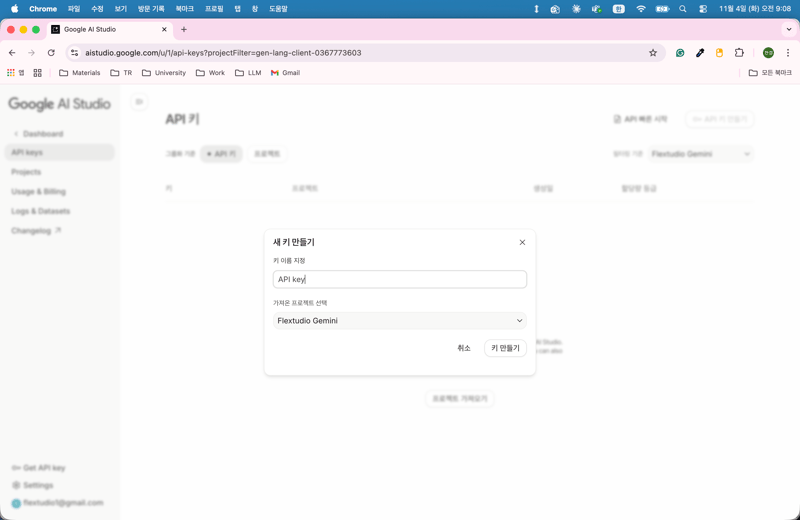Open the apps grid bookmark shortcut

tap(15, 73)
